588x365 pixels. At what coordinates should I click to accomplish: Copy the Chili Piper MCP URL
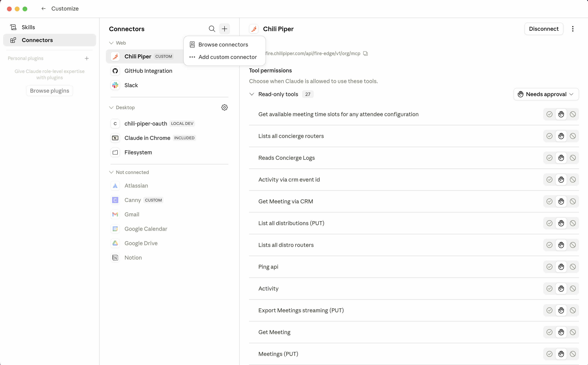click(x=365, y=53)
